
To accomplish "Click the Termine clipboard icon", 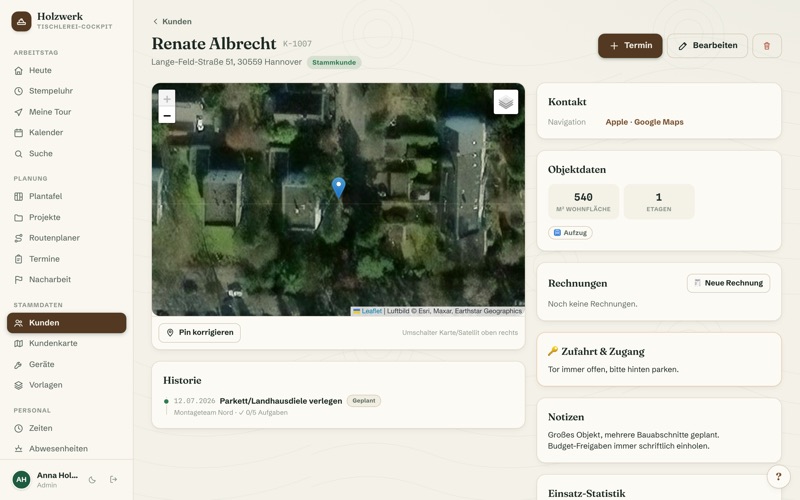I will (x=18, y=259).
